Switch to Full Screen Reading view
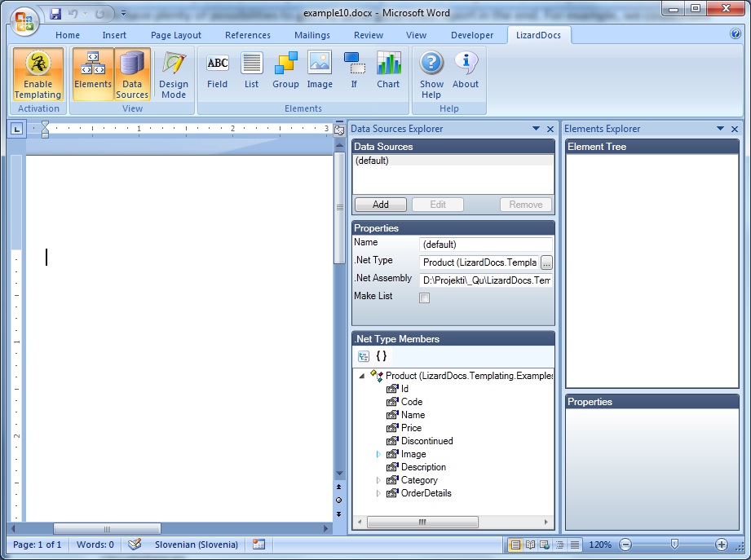 [x=530, y=545]
